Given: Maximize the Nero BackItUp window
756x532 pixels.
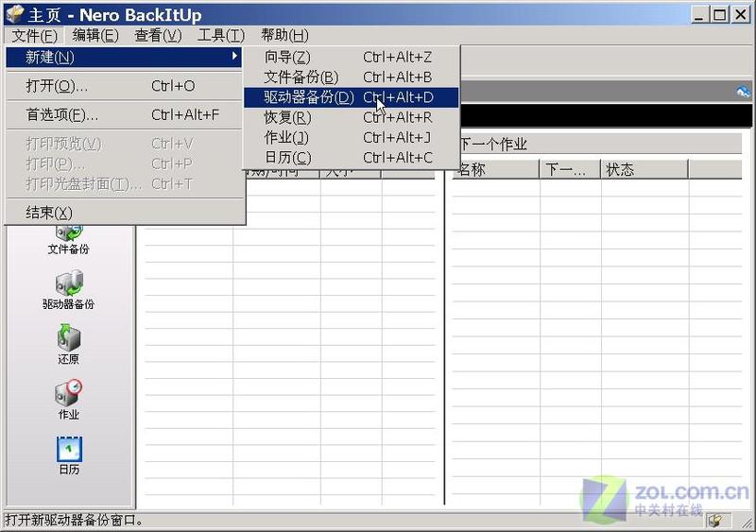Looking at the screenshot, I should pyautogui.click(x=720, y=15).
